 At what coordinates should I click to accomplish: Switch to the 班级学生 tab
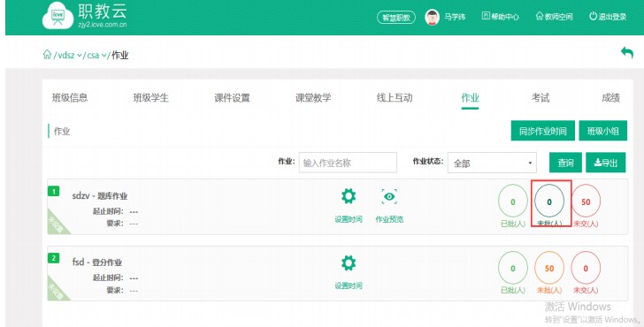pyautogui.click(x=150, y=97)
